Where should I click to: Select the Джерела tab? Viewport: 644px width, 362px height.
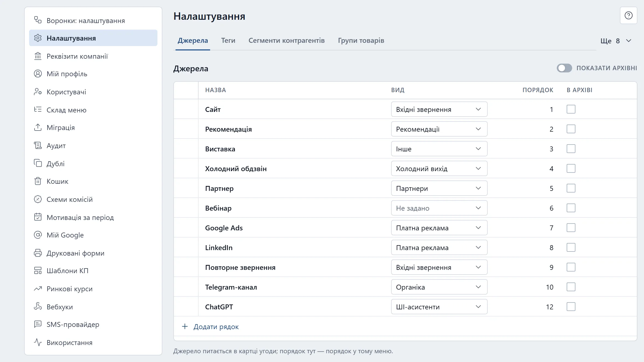click(193, 41)
